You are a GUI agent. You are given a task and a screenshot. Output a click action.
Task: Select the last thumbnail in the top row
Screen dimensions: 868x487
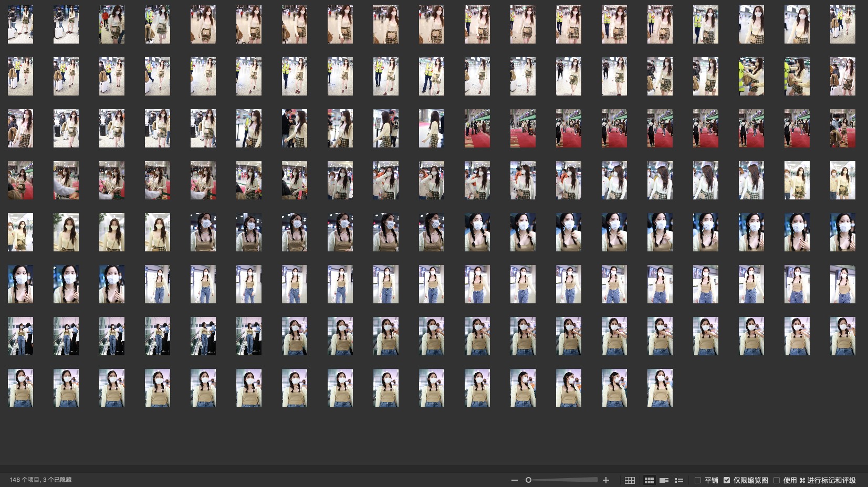842,25
